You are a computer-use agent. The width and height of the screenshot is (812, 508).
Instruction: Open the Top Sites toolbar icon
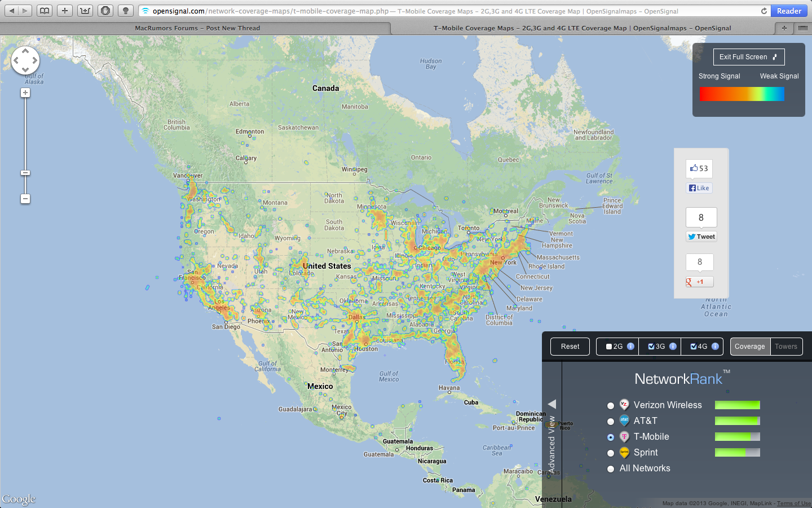85,11
